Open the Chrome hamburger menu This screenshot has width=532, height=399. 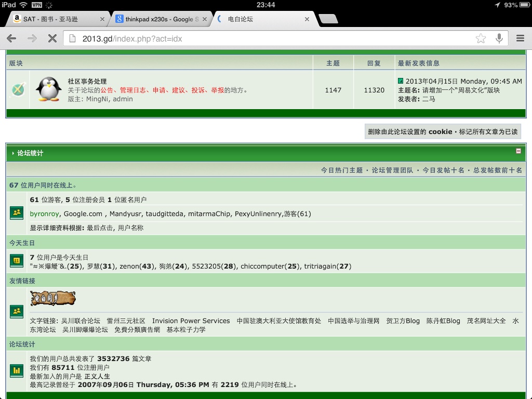pyautogui.click(x=520, y=38)
